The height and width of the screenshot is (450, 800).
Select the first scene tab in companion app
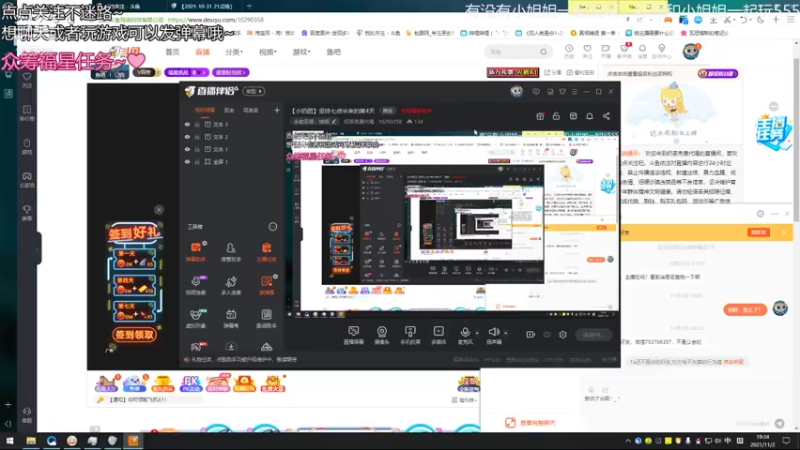pos(205,110)
